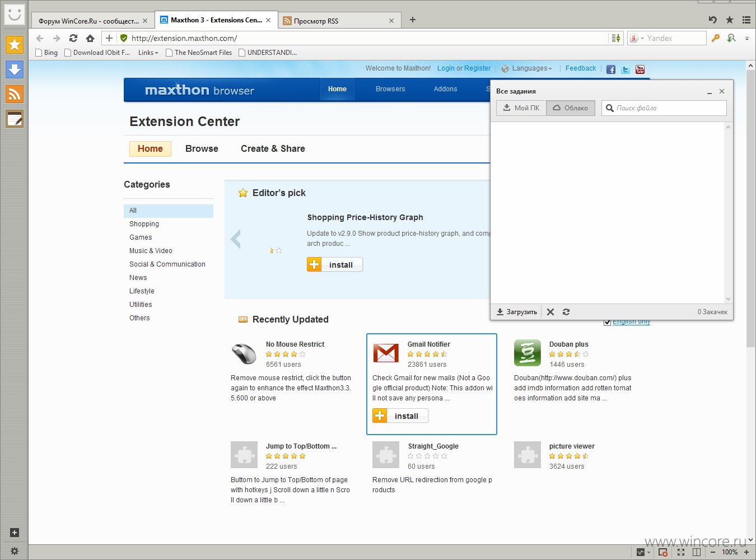
Task: Zoom out with the minus button in status bar
Action: tap(713, 552)
